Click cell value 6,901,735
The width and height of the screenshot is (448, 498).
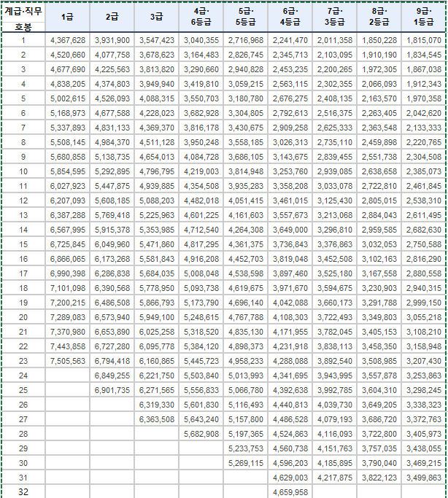point(112,391)
